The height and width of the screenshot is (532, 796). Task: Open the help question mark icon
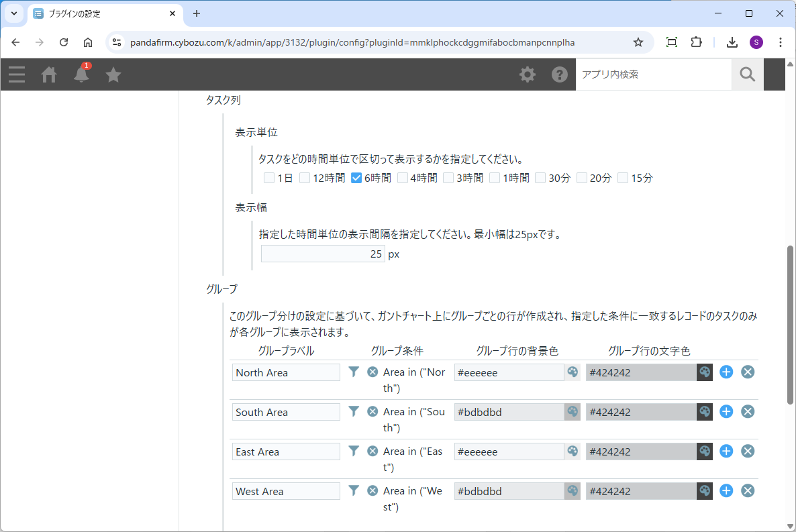pyautogui.click(x=560, y=74)
